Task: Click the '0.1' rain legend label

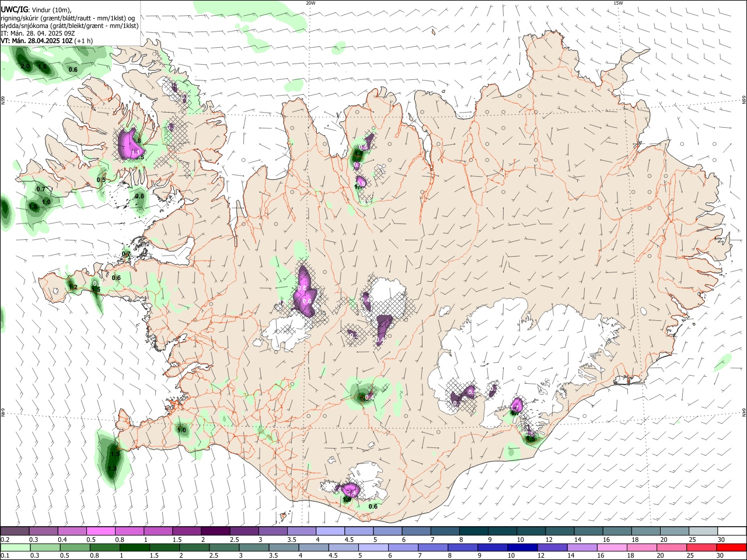Action: tap(5, 556)
